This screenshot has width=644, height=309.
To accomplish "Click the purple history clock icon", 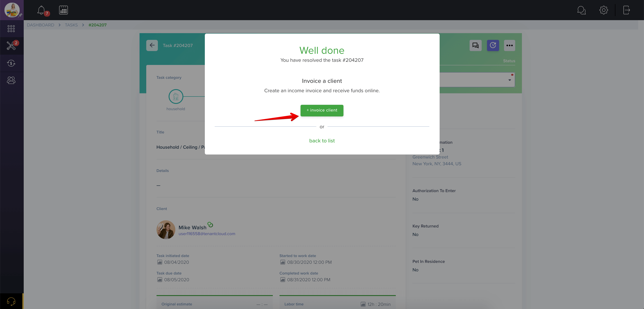I will pos(493,45).
